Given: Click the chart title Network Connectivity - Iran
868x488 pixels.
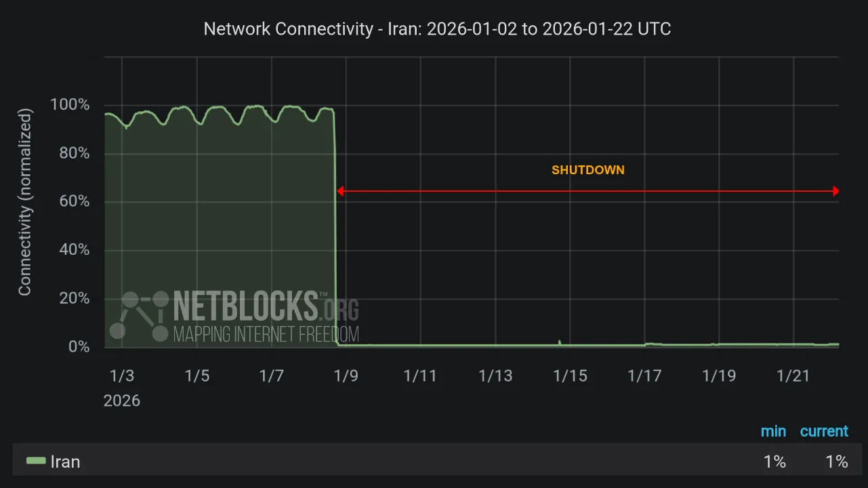Looking at the screenshot, I should tap(437, 29).
